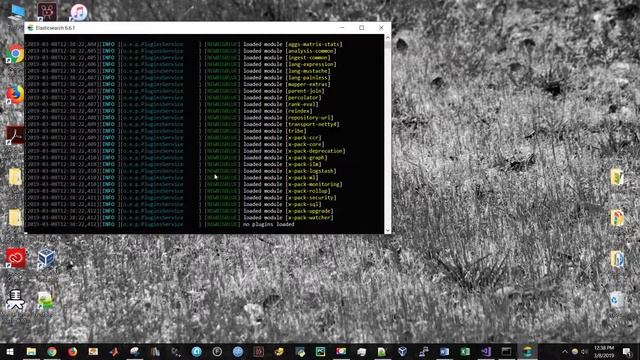Click log line 'loaded module [x-pack-watcher]'

288,218
